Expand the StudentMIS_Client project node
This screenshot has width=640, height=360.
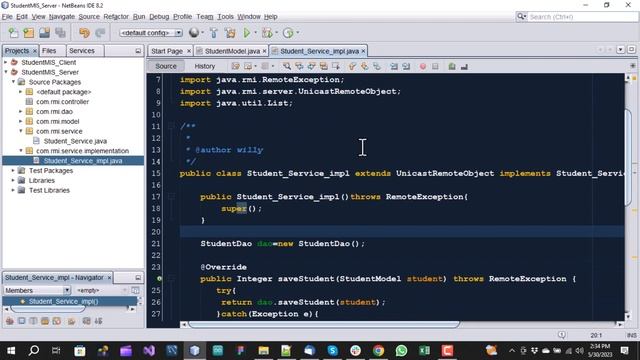[6, 62]
